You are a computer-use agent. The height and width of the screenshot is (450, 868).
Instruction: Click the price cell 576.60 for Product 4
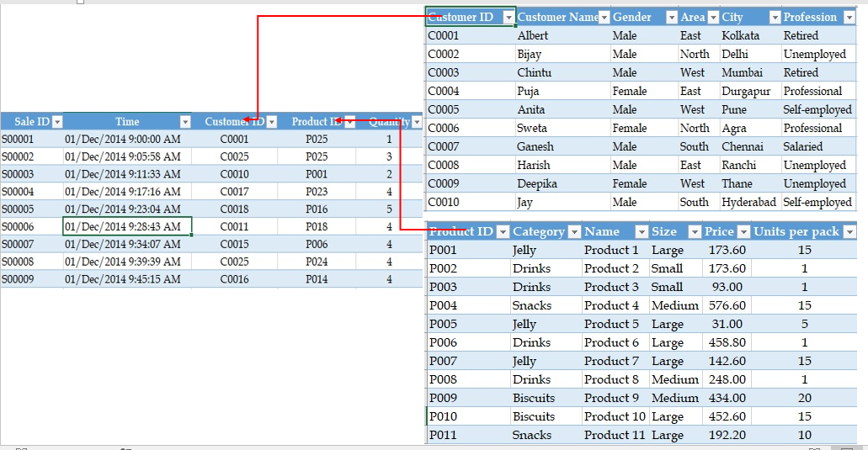[727, 305]
